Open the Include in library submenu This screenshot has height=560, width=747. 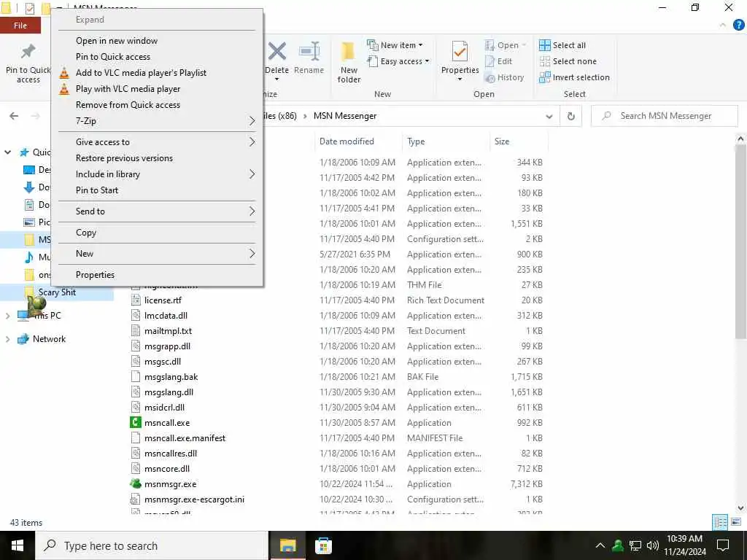[158, 174]
